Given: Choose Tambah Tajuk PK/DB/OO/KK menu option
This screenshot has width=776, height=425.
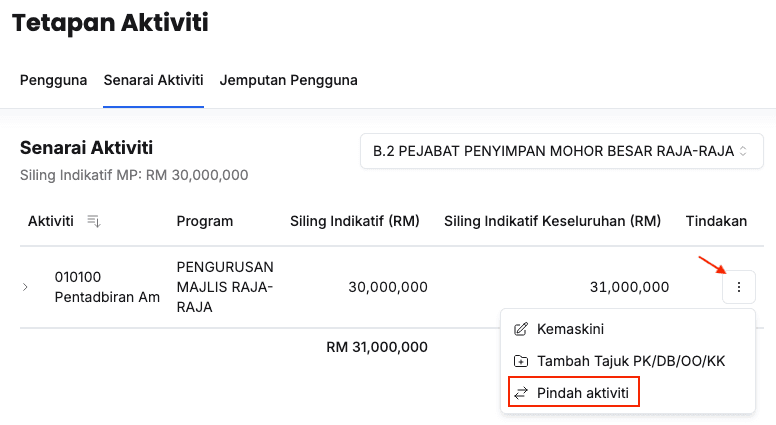Looking at the screenshot, I should click(x=630, y=361).
